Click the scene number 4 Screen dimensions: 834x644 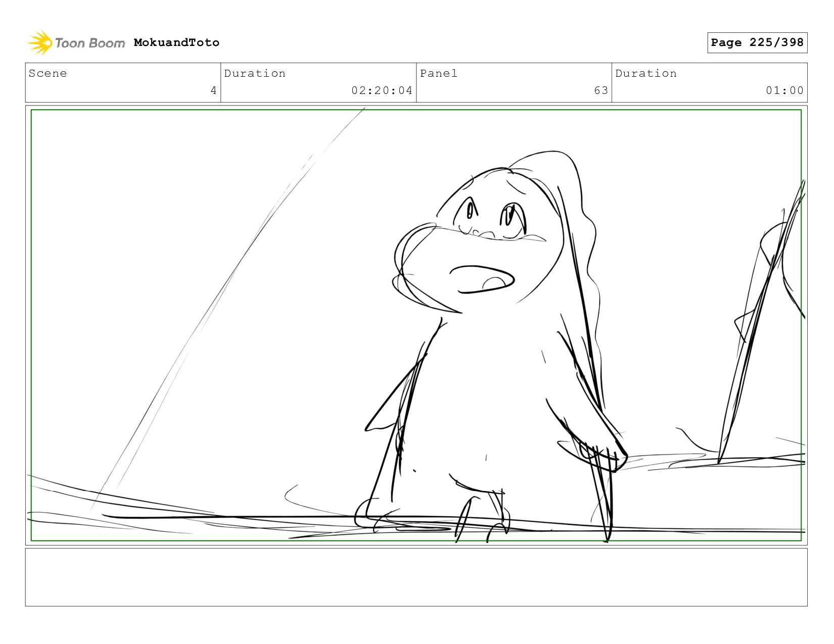click(213, 90)
